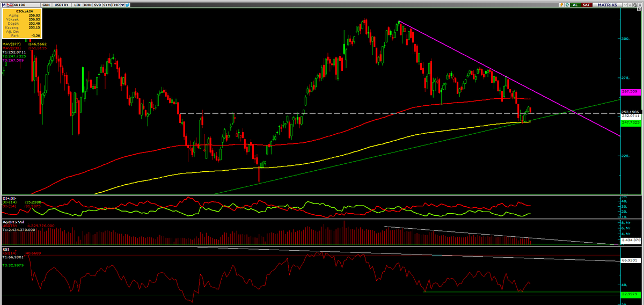Click the small circle icon in top-right toolbar
This screenshot has width=644, height=305.
tap(630, 5)
